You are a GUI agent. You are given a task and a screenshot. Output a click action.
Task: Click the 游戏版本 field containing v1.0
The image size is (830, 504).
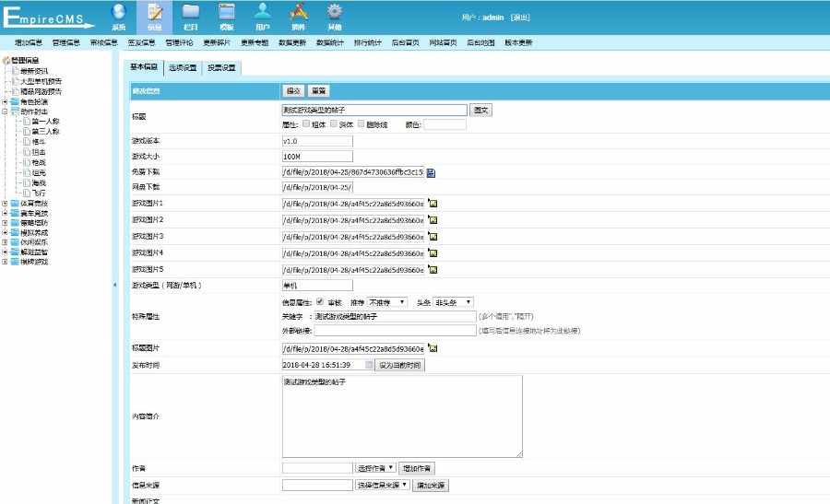pos(317,141)
